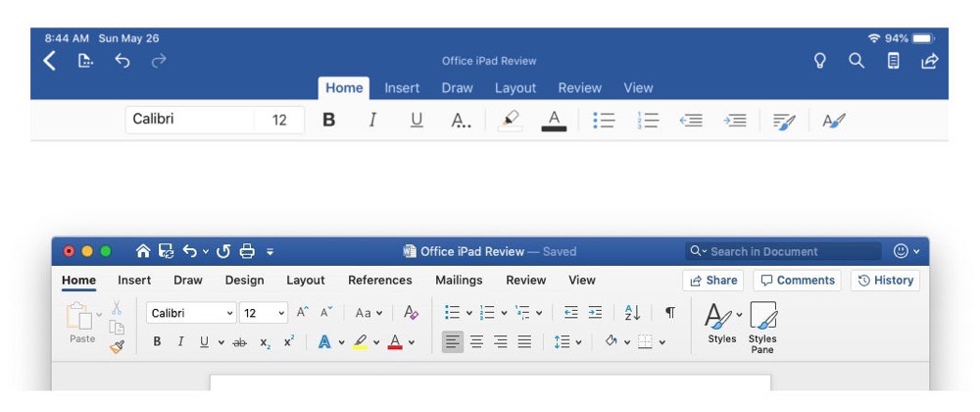
Task: Apply the yellow highlight color on Mac
Action: pyautogui.click(x=360, y=342)
